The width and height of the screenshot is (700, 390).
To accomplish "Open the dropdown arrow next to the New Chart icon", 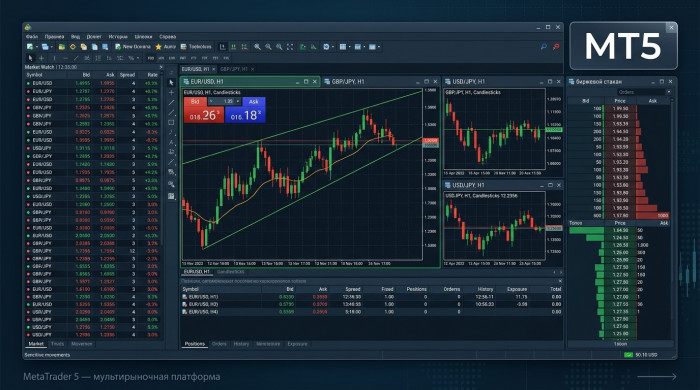I will [36, 46].
